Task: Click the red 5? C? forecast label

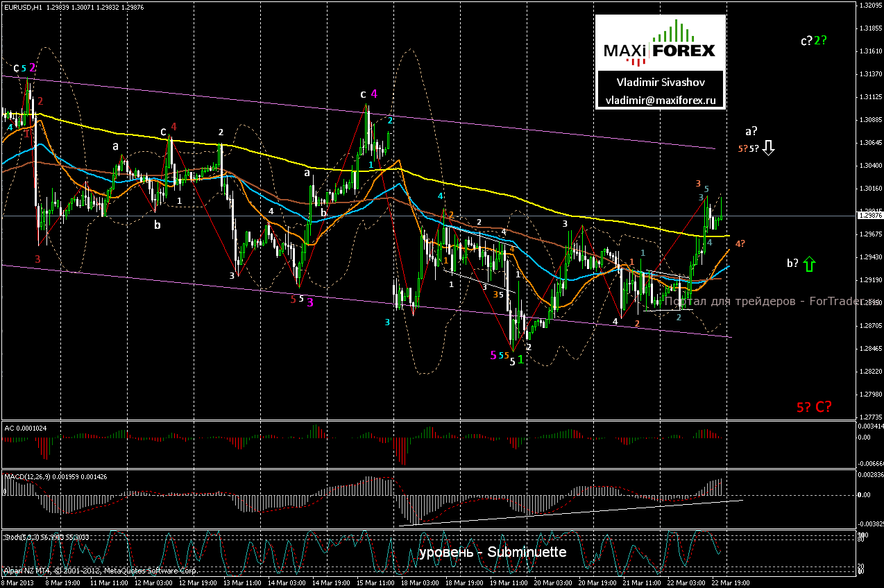Action: pos(814,407)
